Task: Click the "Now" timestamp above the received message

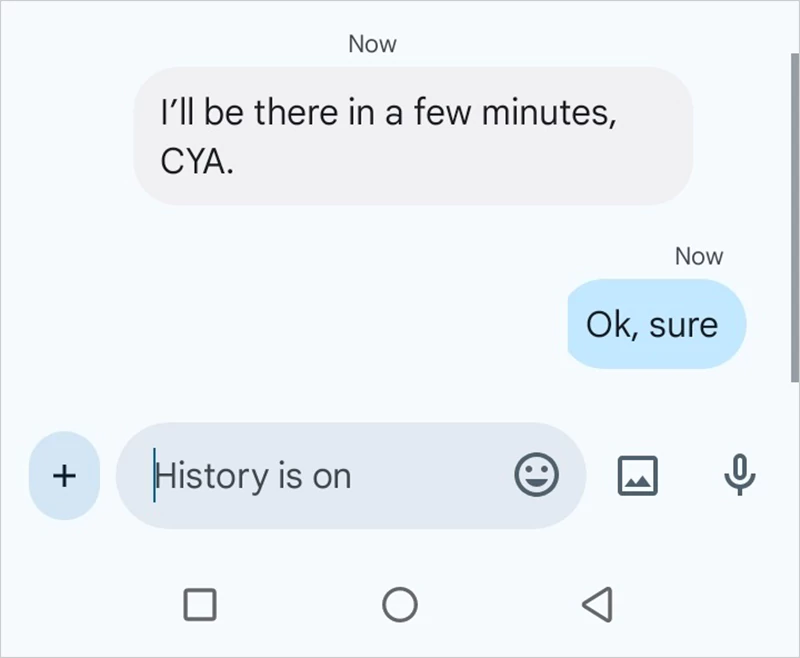Action: pyautogui.click(x=372, y=44)
